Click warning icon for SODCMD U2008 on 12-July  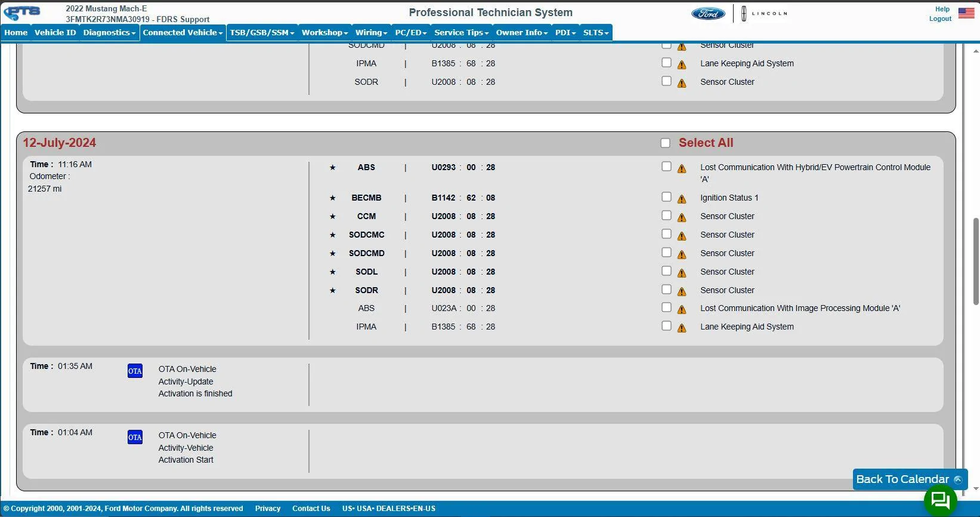tap(682, 255)
